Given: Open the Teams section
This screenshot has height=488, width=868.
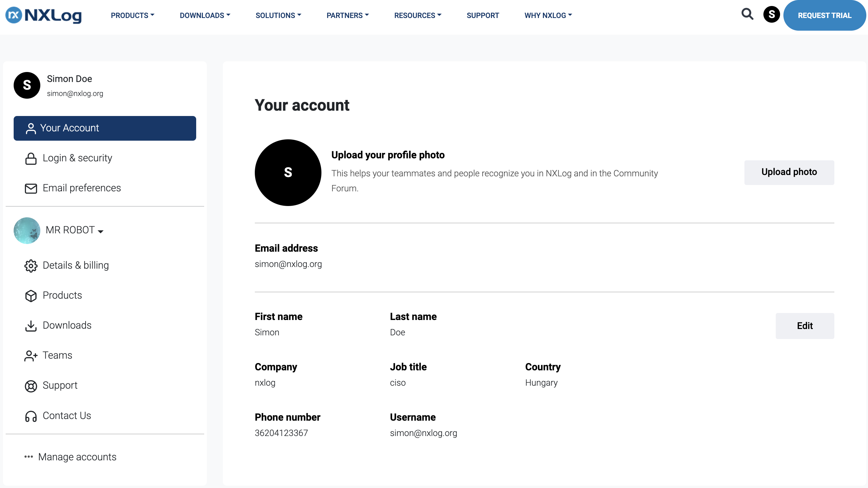Looking at the screenshot, I should coord(57,355).
